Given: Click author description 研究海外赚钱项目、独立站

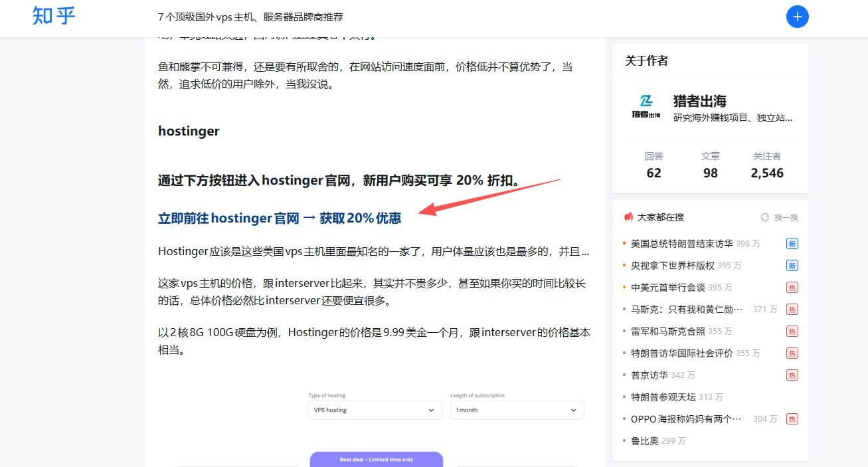Looking at the screenshot, I should pos(733,118).
